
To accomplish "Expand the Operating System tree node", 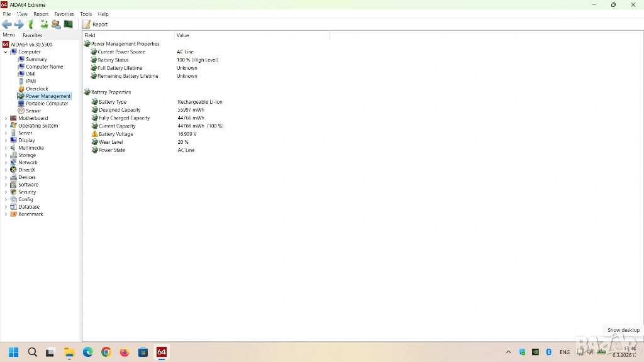I will [6, 126].
